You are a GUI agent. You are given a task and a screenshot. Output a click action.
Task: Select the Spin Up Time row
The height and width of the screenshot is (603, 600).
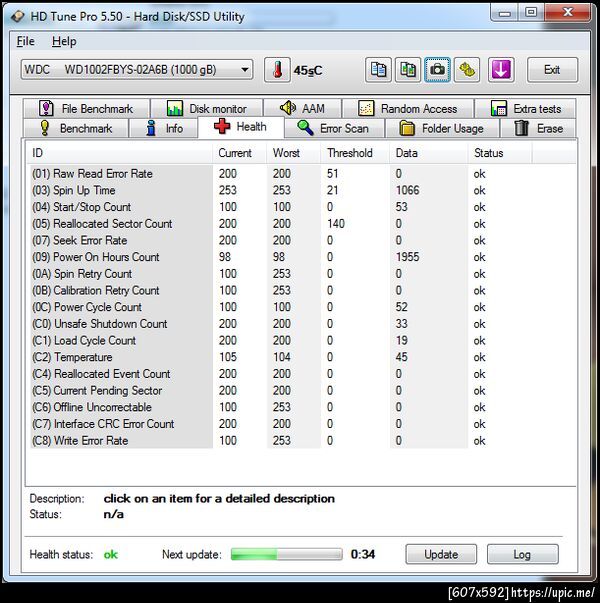click(302, 190)
